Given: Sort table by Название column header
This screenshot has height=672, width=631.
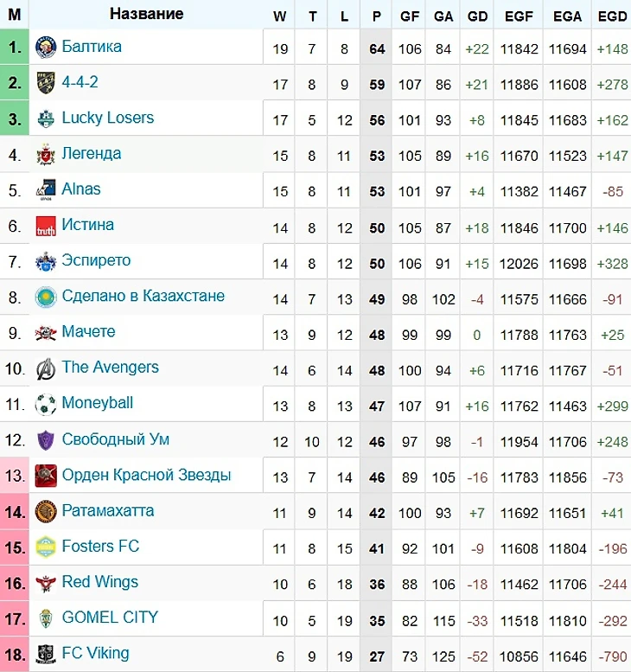Looking at the screenshot, I should pyautogui.click(x=147, y=14).
